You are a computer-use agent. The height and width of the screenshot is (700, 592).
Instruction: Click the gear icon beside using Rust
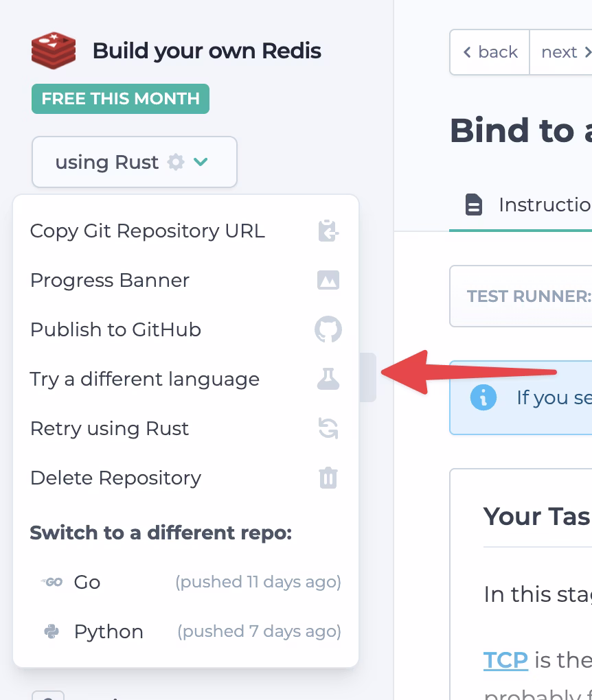click(x=177, y=162)
